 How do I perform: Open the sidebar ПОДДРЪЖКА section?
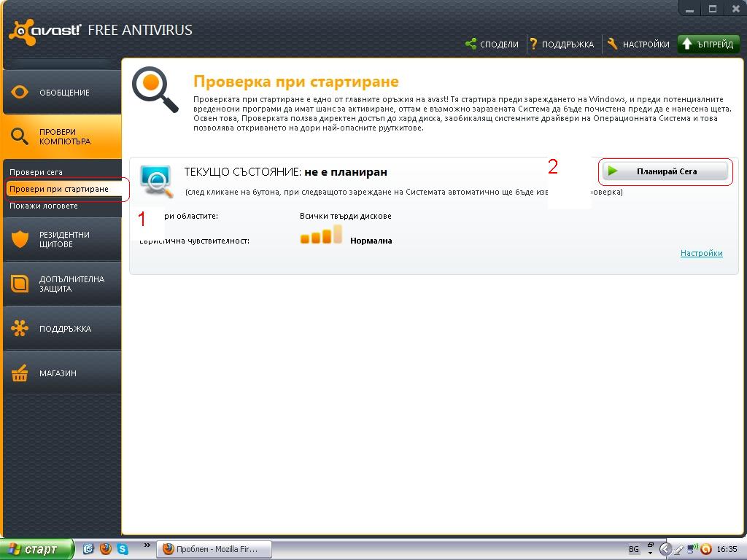point(62,329)
